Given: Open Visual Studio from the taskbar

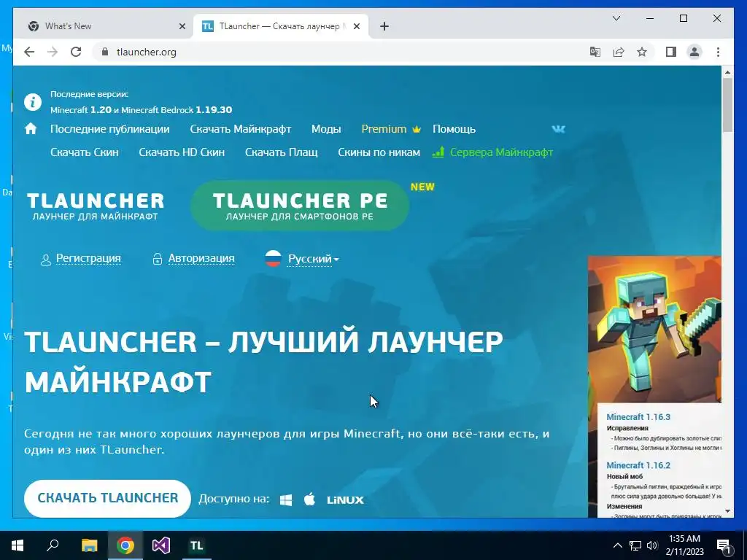Looking at the screenshot, I should pyautogui.click(x=161, y=545).
